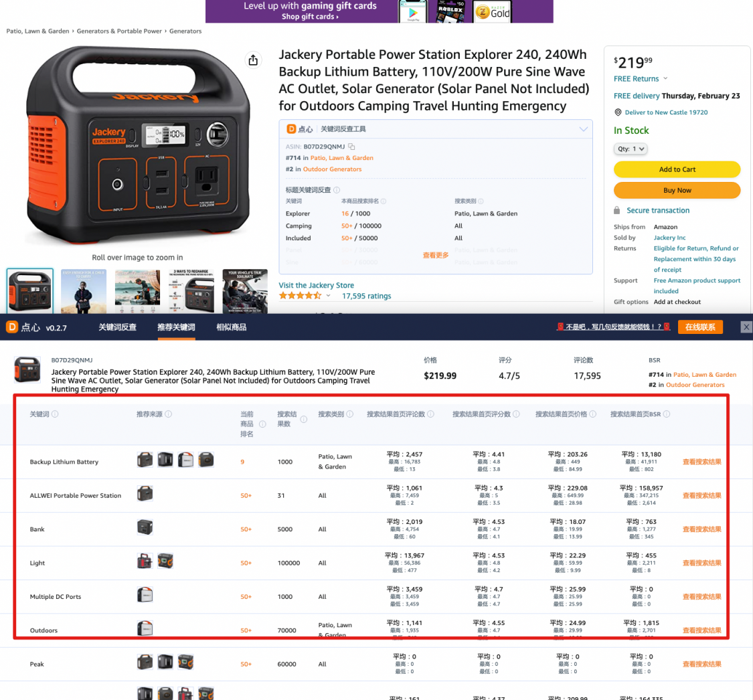Open Outdoor Generators rank link in widget

tap(332, 169)
